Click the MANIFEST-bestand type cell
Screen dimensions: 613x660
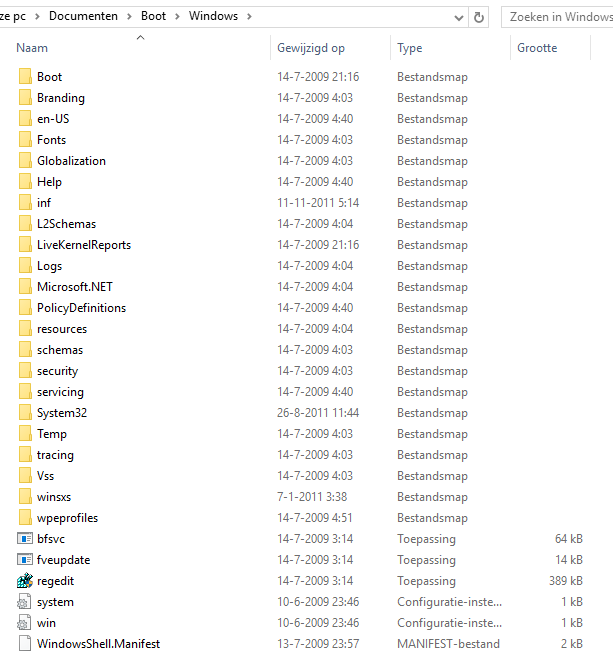448,644
